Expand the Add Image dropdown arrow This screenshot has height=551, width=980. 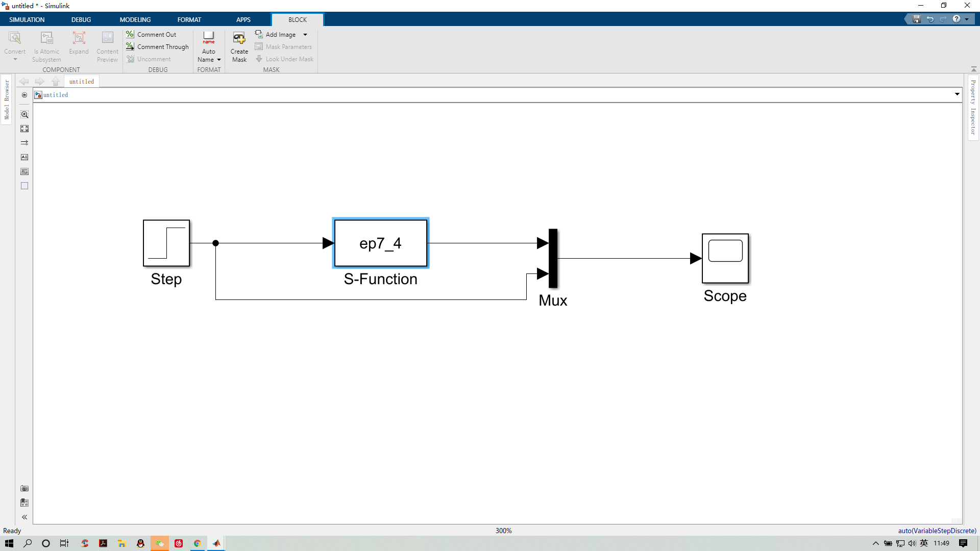[x=305, y=34]
